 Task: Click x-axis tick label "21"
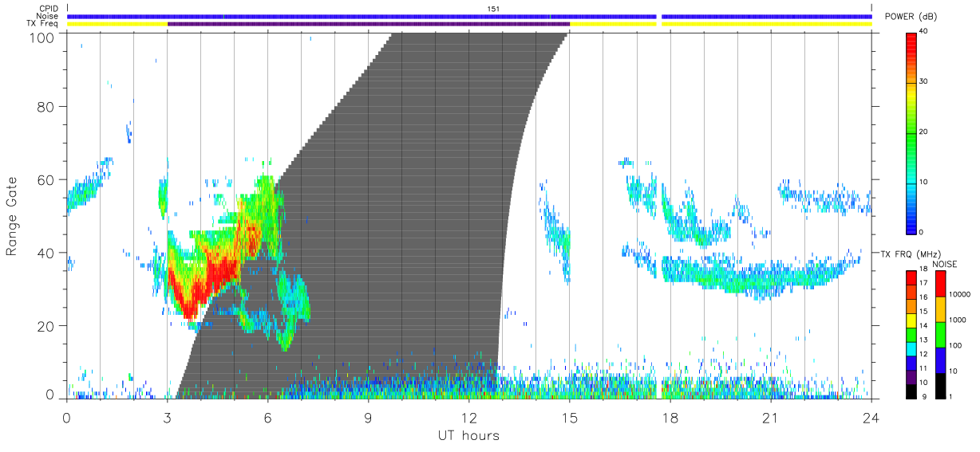coord(770,417)
